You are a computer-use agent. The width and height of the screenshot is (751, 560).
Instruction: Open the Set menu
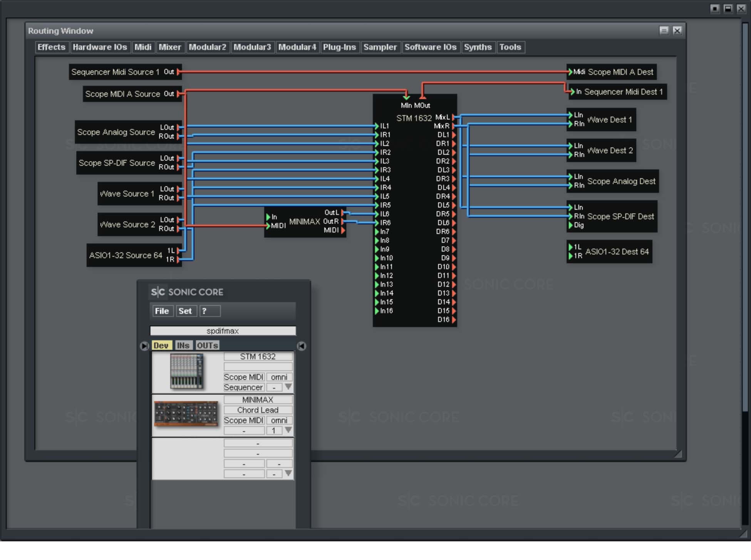pyautogui.click(x=186, y=311)
